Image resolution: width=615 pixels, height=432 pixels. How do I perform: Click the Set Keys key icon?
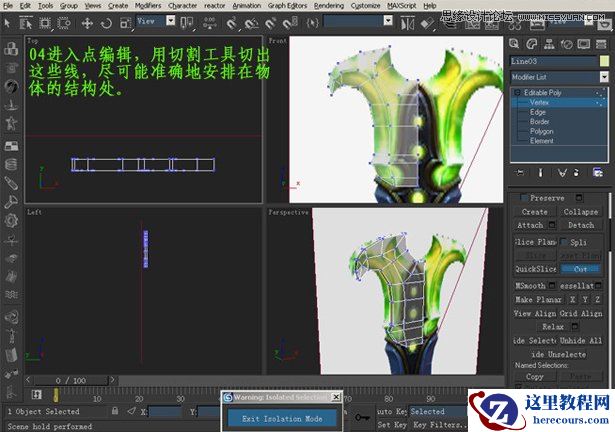click(362, 417)
